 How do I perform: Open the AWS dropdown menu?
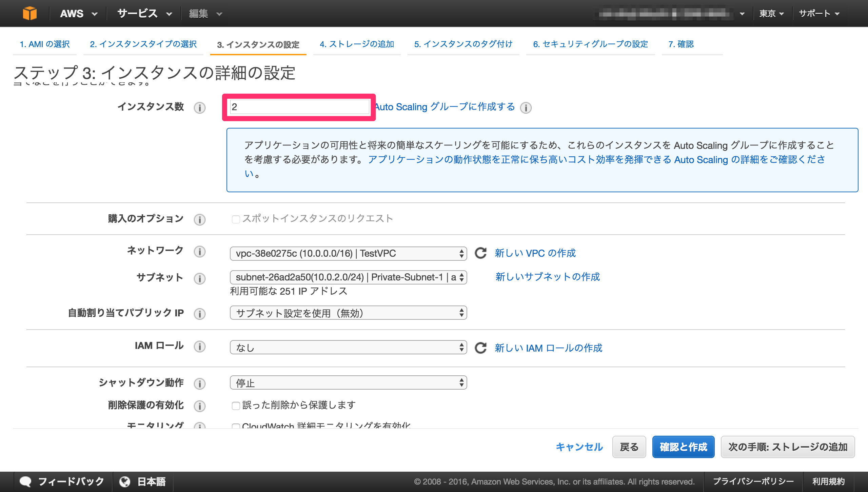click(79, 14)
